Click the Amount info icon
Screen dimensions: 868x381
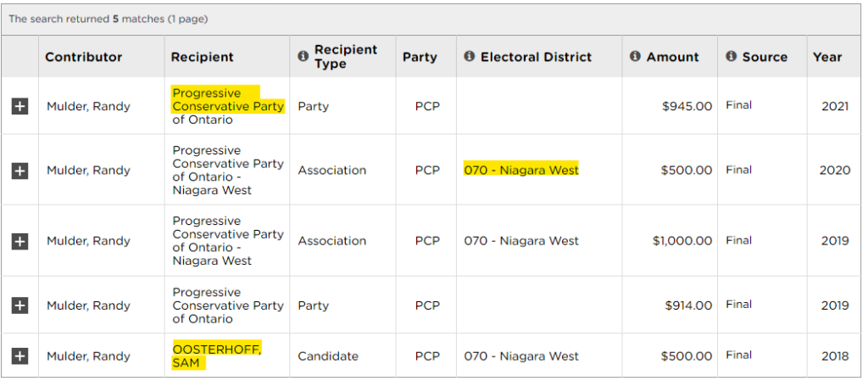pyautogui.click(x=635, y=57)
